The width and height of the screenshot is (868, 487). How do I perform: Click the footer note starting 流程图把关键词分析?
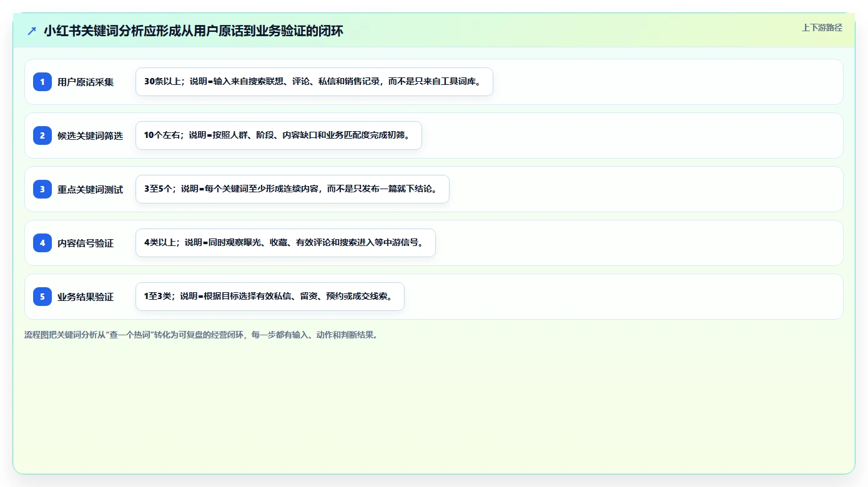click(201, 335)
